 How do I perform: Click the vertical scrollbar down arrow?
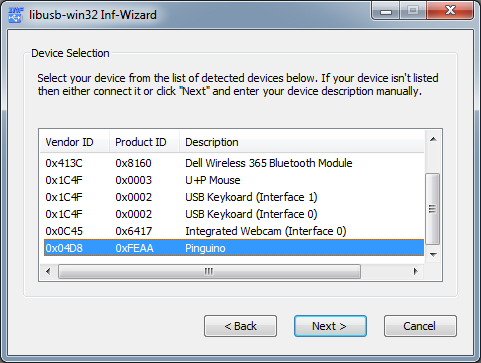[433, 255]
